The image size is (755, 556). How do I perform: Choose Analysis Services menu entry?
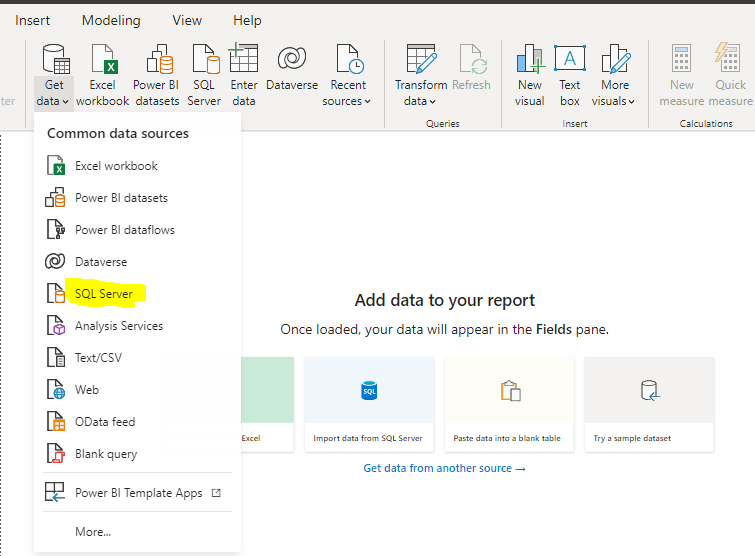coord(137,326)
